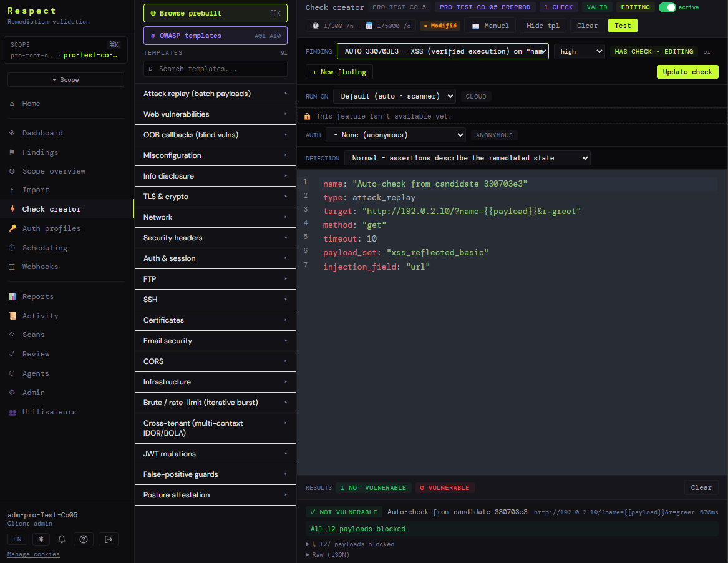728x563 pixels.
Task: Click the + New finding button
Action: (339, 72)
